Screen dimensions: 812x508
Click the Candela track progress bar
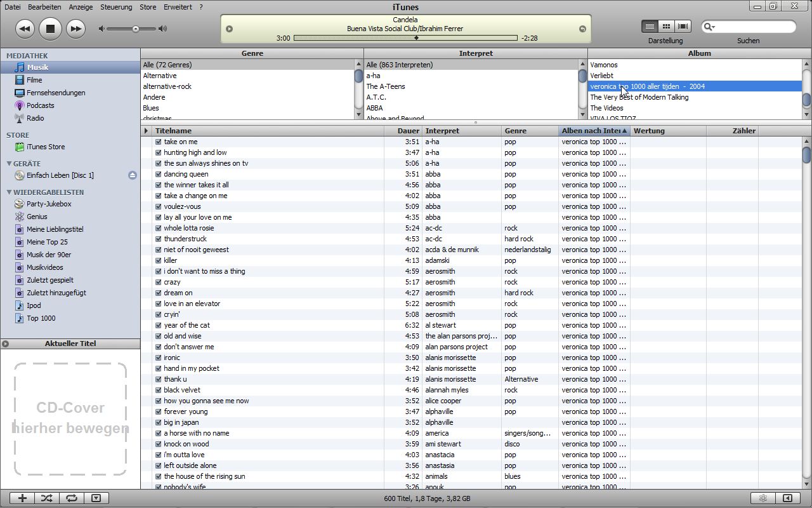(405, 38)
